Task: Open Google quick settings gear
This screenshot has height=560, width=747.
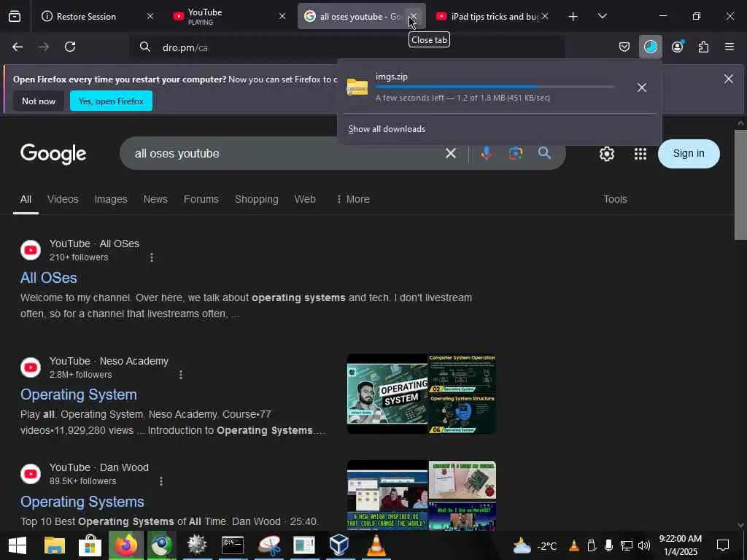Action: pyautogui.click(x=606, y=154)
